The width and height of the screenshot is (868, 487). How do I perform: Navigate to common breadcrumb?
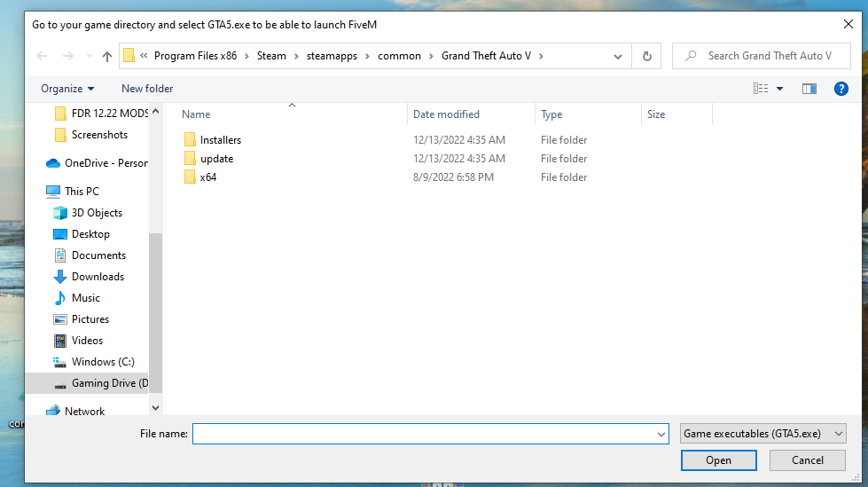pyautogui.click(x=399, y=56)
